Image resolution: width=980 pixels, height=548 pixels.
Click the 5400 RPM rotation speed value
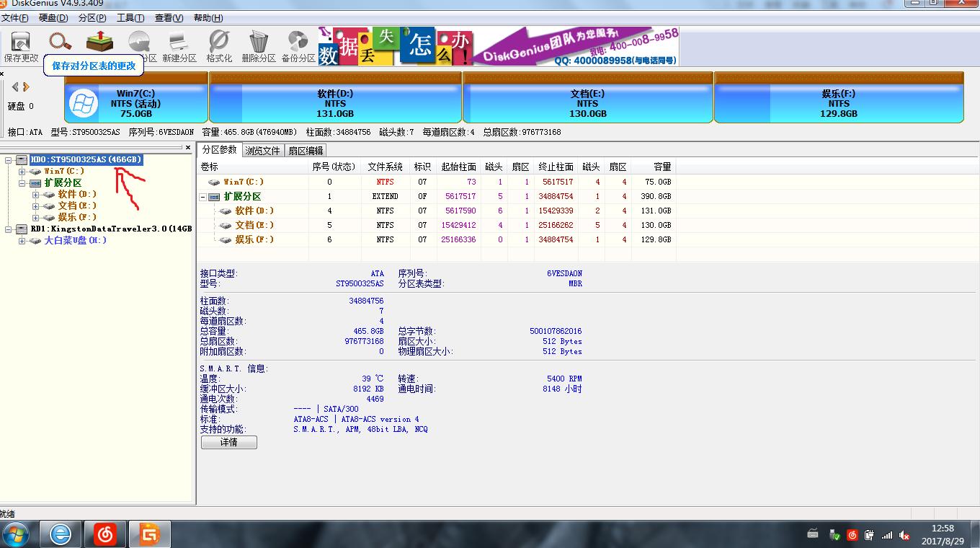click(564, 379)
